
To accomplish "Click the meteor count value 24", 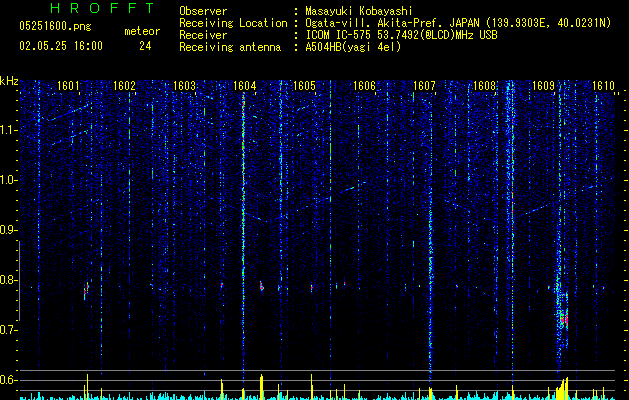I will (145, 46).
